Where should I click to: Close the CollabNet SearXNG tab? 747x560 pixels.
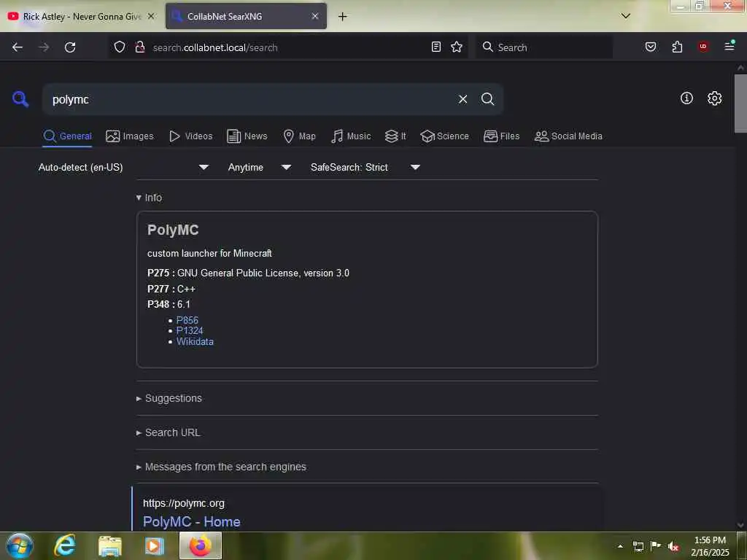coord(315,16)
